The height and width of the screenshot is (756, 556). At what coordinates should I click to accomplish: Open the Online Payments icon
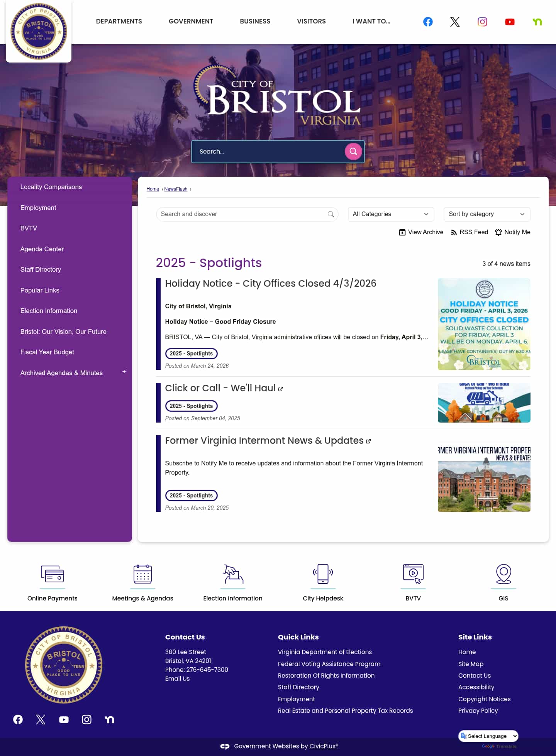(x=53, y=574)
